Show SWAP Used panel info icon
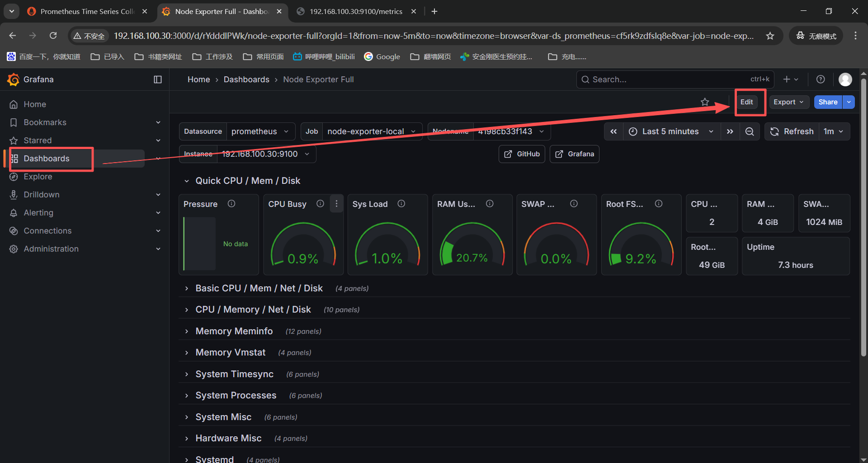Screen dimensions: 868x463 tap(574, 204)
